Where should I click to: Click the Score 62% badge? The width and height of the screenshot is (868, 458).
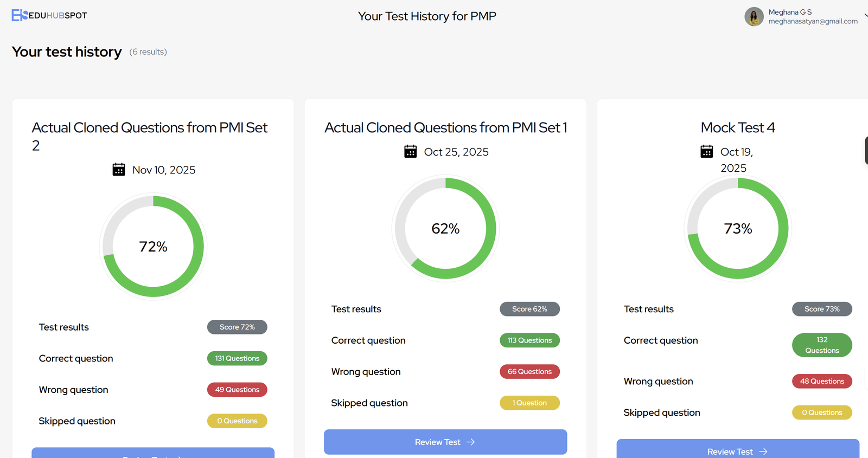point(529,309)
